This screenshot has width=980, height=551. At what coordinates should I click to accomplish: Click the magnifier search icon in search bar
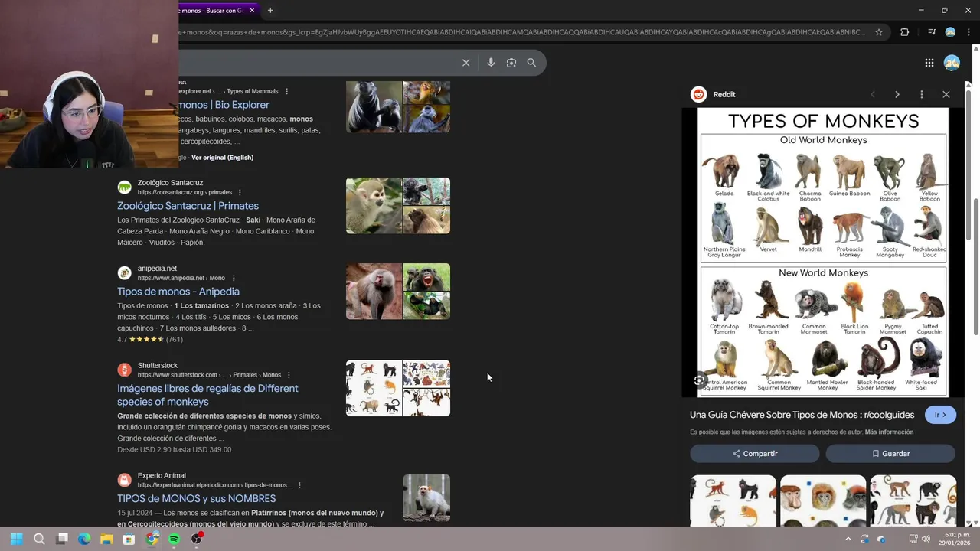tap(531, 63)
